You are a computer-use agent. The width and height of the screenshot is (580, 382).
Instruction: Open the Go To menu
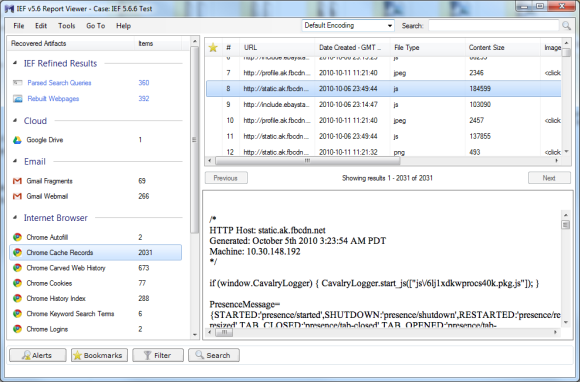tap(95, 26)
